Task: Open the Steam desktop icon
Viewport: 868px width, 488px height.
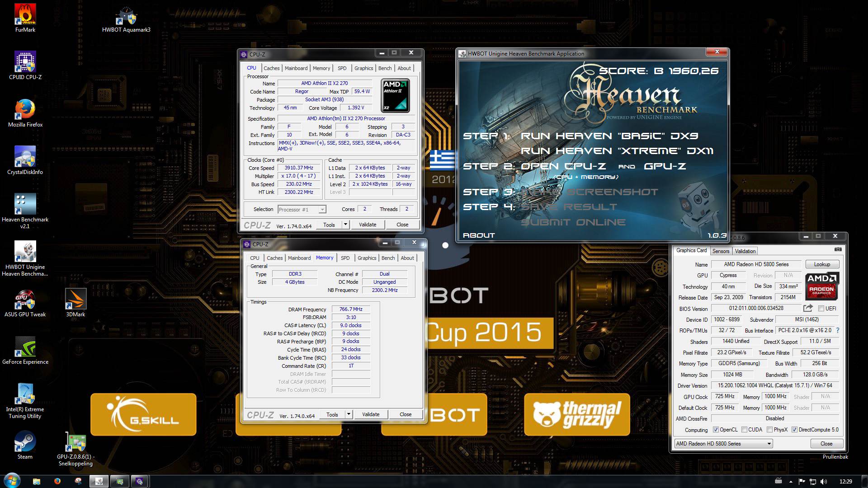Action: click(x=25, y=445)
